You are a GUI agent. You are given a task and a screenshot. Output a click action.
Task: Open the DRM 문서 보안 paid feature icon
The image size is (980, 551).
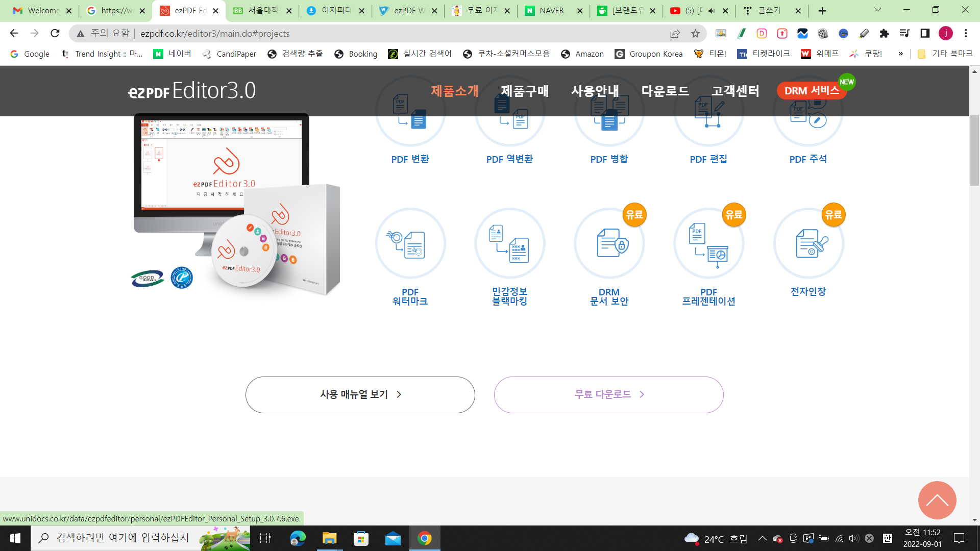click(609, 243)
